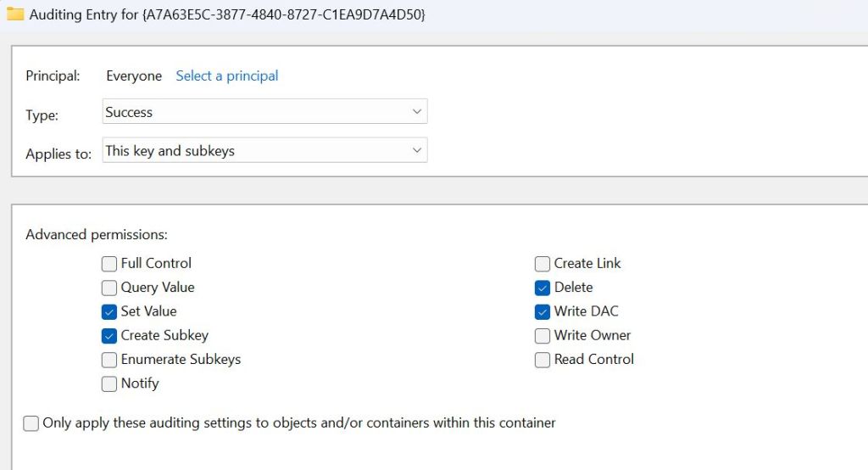Expand the Applies to dropdown
This screenshot has width=868, height=470.
(264, 151)
